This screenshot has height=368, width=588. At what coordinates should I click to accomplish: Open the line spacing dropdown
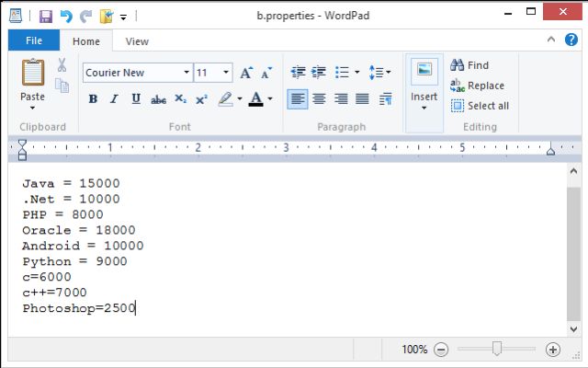pyautogui.click(x=379, y=72)
